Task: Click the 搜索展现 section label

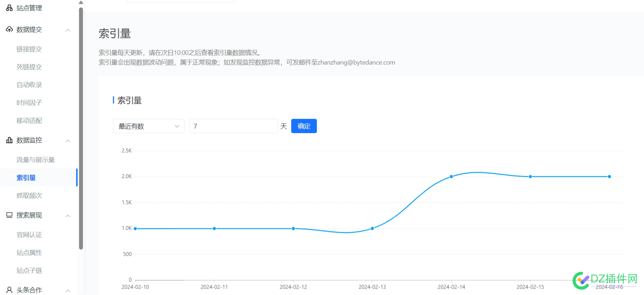Action: click(29, 215)
